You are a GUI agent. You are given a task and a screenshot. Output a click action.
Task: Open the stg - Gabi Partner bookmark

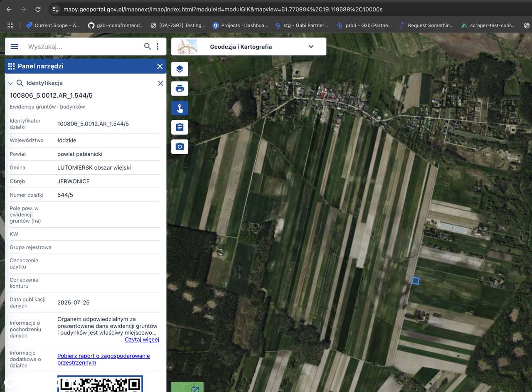(x=302, y=25)
